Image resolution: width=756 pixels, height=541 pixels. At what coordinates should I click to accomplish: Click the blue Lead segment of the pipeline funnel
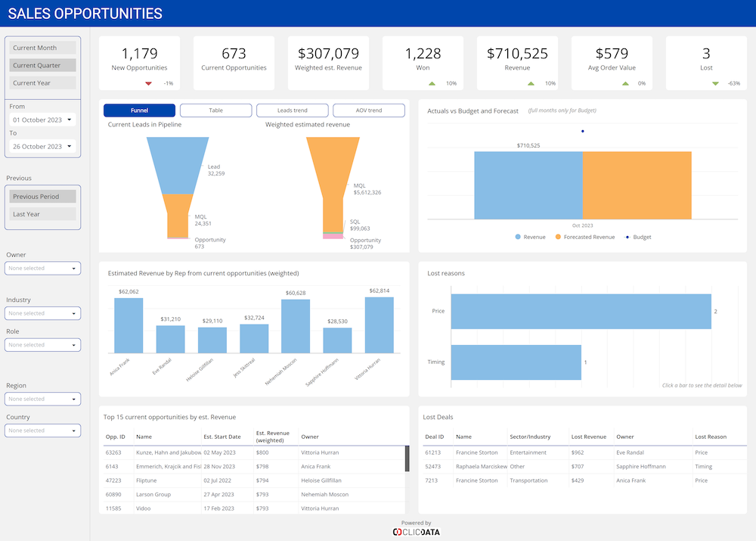coord(178,166)
